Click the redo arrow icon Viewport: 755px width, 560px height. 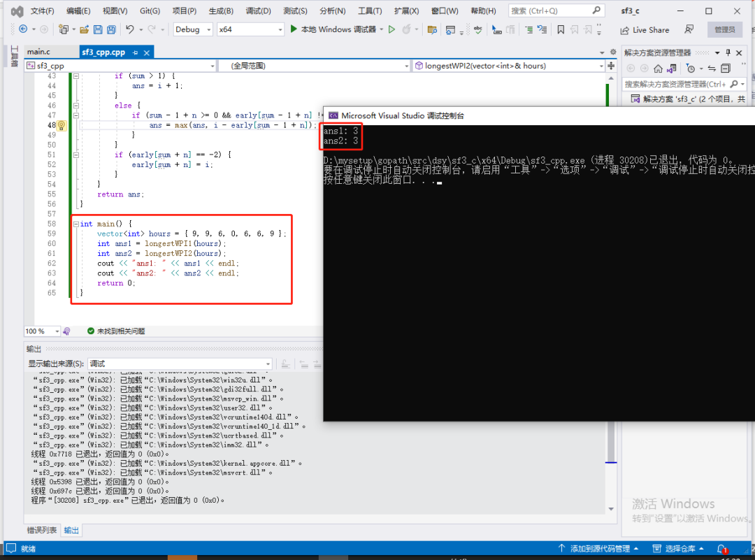[x=152, y=29]
